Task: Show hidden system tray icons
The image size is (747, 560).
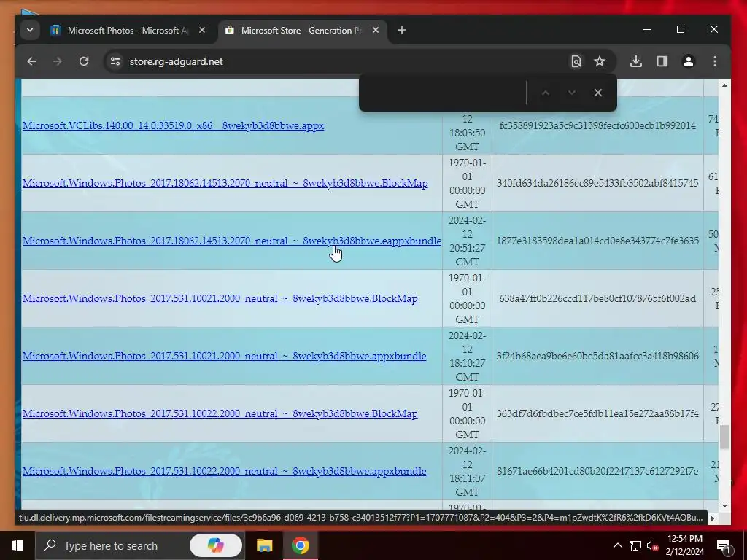Action: pos(617,545)
